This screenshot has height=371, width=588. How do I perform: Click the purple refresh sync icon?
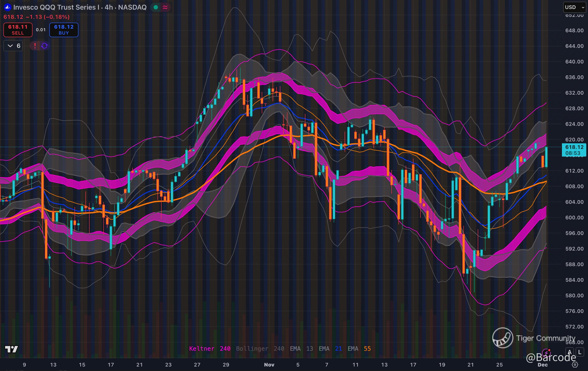[x=44, y=46]
